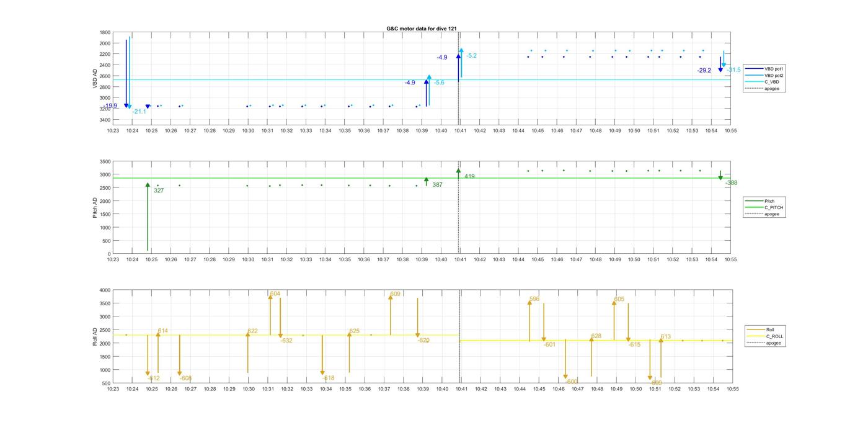Click the yellow C_ROLL line sample in legend
Screen dimensions: 868x430
756,336
